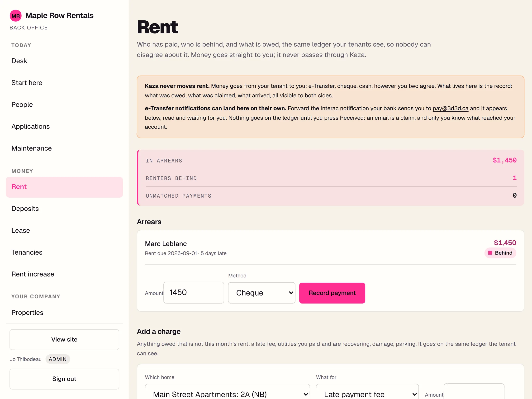Click the Add a charge heading
Image resolution: width=532 pixels, height=399 pixels.
point(159,331)
